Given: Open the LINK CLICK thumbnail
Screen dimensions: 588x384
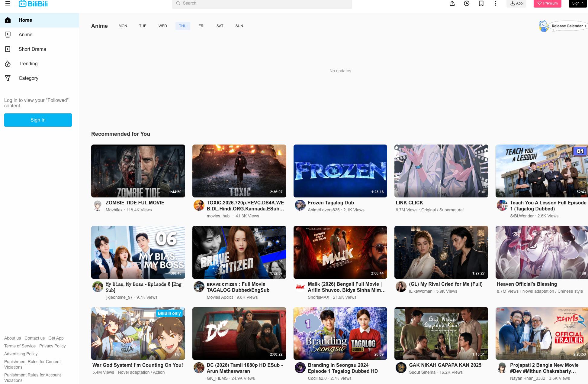Looking at the screenshot, I should click(x=441, y=171).
